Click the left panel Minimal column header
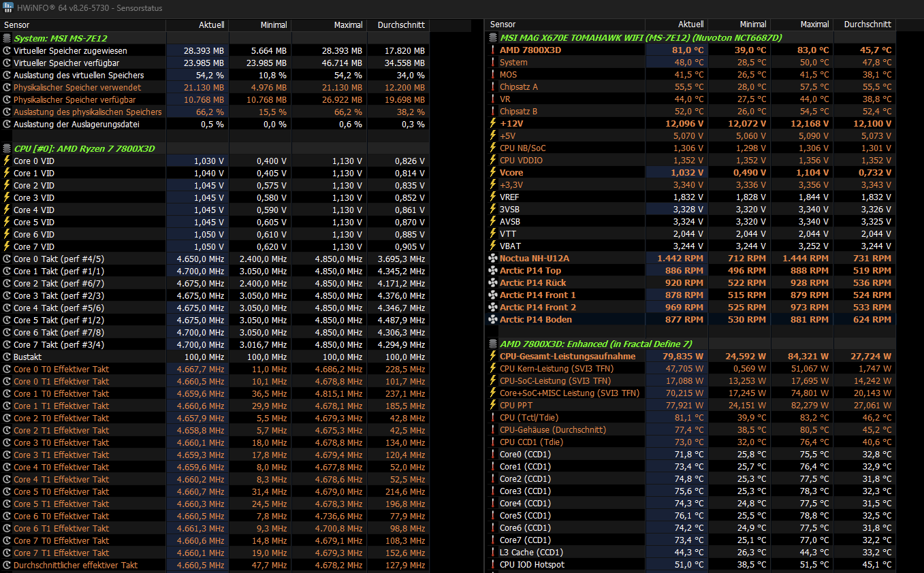The height and width of the screenshot is (573, 924). coord(260,25)
